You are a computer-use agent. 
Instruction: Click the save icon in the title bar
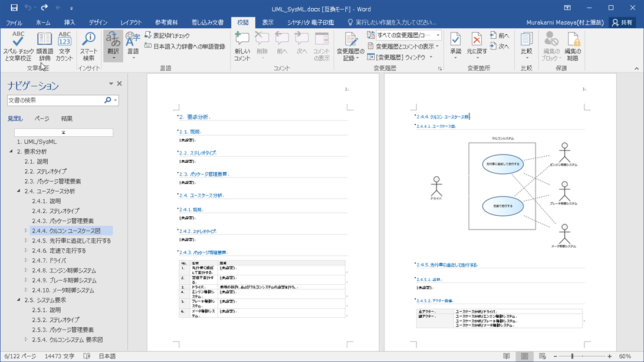tap(13, 8)
